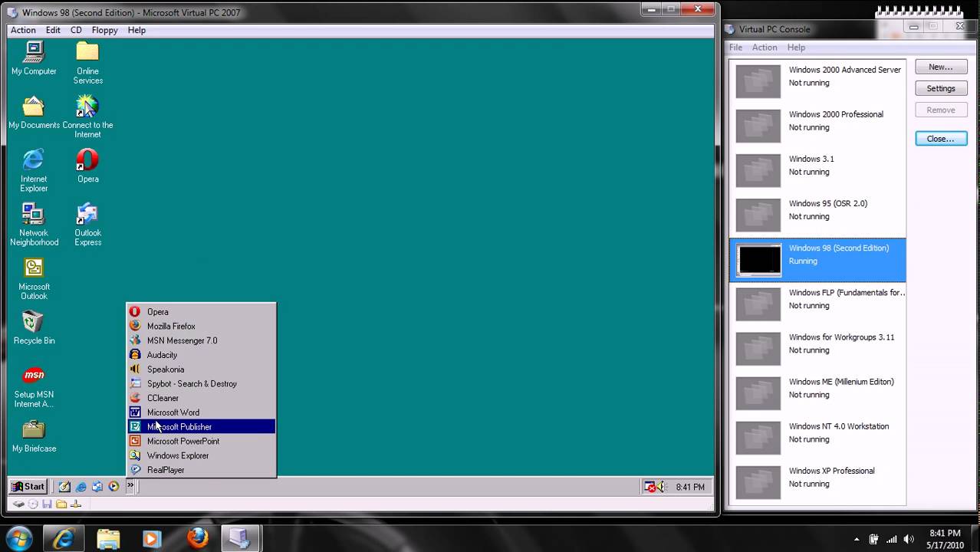Open Microsoft Word from the Start menu
This screenshot has width=980, height=552.
point(173,412)
